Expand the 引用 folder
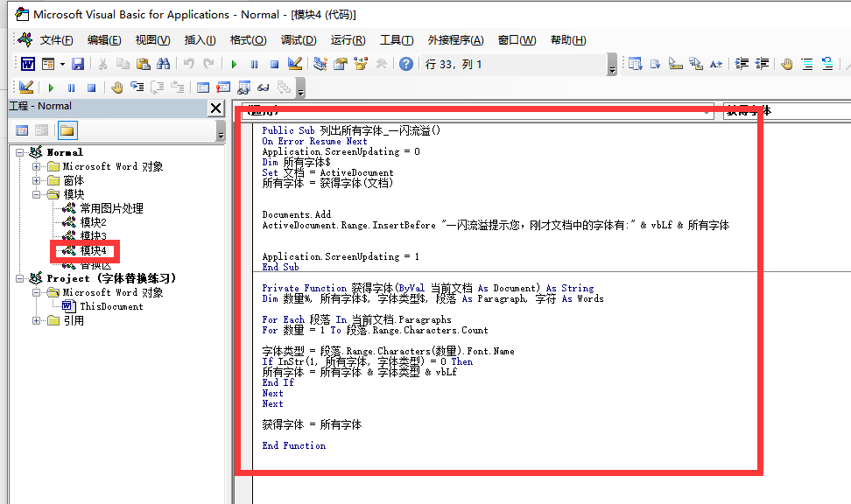The image size is (851, 504). click(x=37, y=320)
